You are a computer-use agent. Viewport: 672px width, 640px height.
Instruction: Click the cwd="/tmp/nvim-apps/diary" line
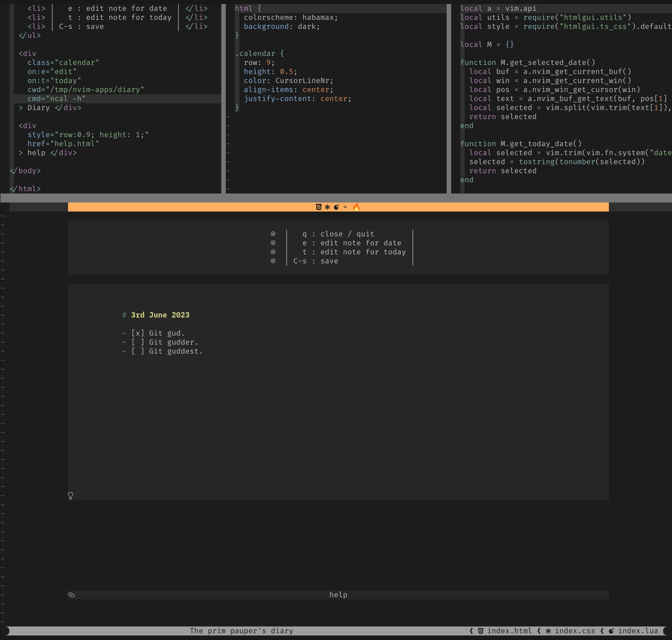point(86,90)
